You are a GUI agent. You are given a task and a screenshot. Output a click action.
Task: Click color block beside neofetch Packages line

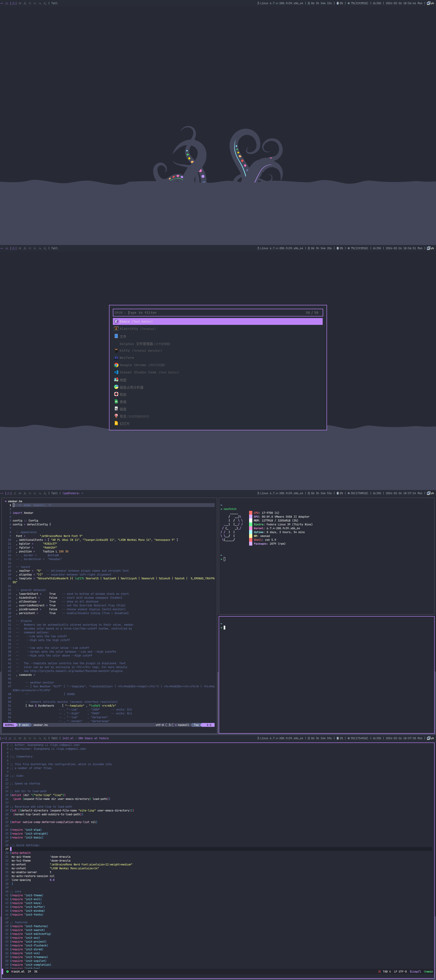(250, 544)
